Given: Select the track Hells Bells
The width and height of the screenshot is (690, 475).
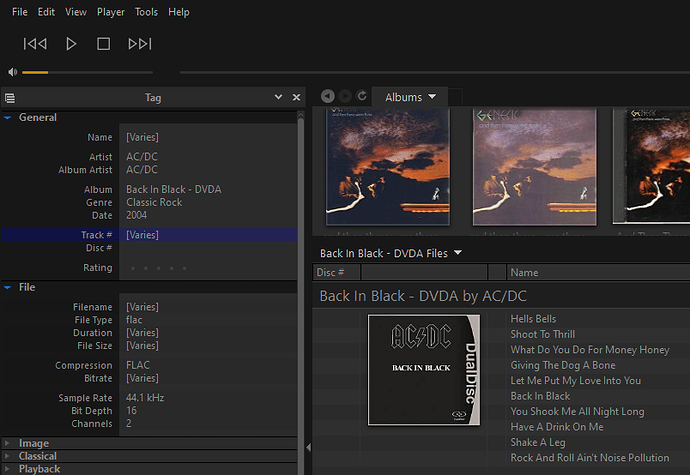Looking at the screenshot, I should pyautogui.click(x=533, y=319).
